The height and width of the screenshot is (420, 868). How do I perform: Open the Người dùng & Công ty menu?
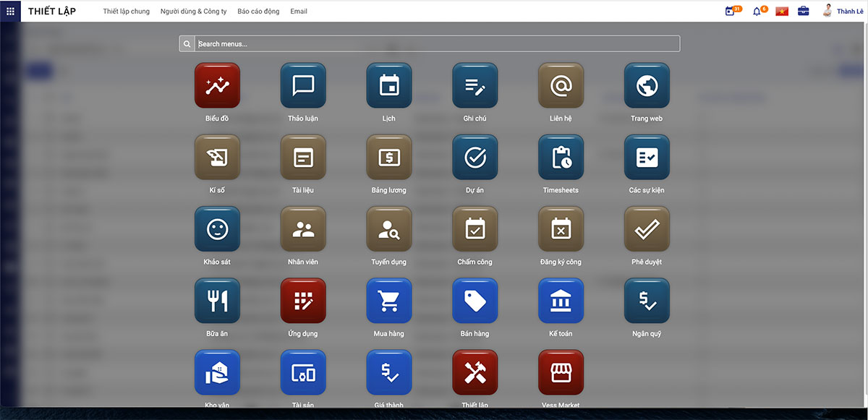[x=193, y=12]
